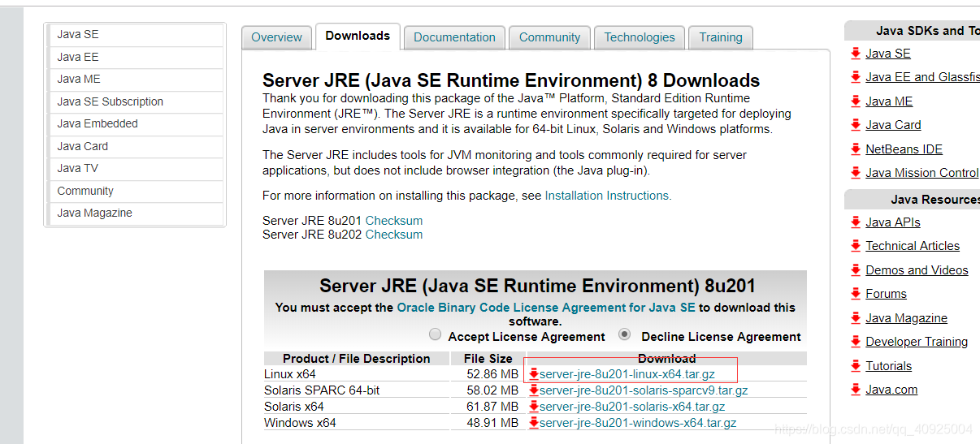Select the Decline License Agreement radio button
980x444 pixels.
[x=625, y=334]
